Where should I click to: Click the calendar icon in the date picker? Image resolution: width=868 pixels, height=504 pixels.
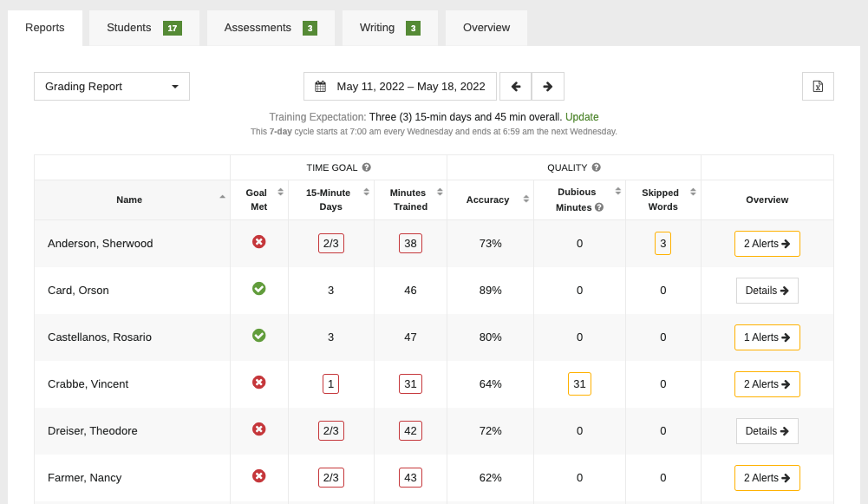[x=320, y=86]
